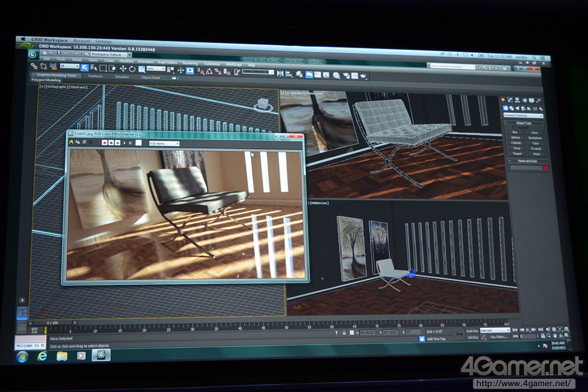This screenshot has width=588, height=392.
Task: Click the search keyword input field
Action: (x=452, y=67)
